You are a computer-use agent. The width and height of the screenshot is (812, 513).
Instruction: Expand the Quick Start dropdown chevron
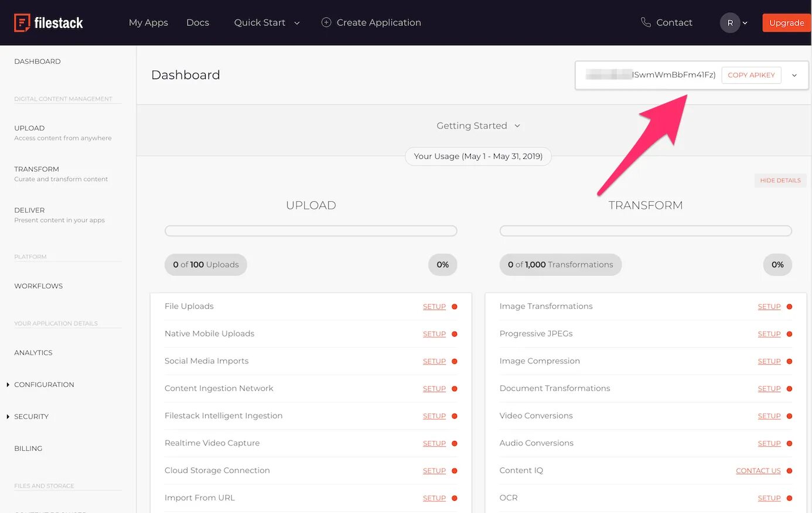tap(297, 23)
